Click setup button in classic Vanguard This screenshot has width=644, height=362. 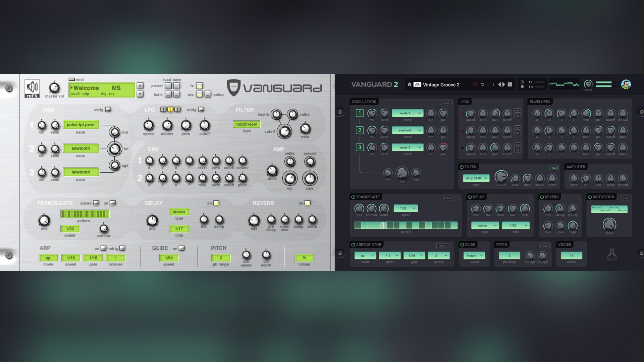[x=208, y=94]
